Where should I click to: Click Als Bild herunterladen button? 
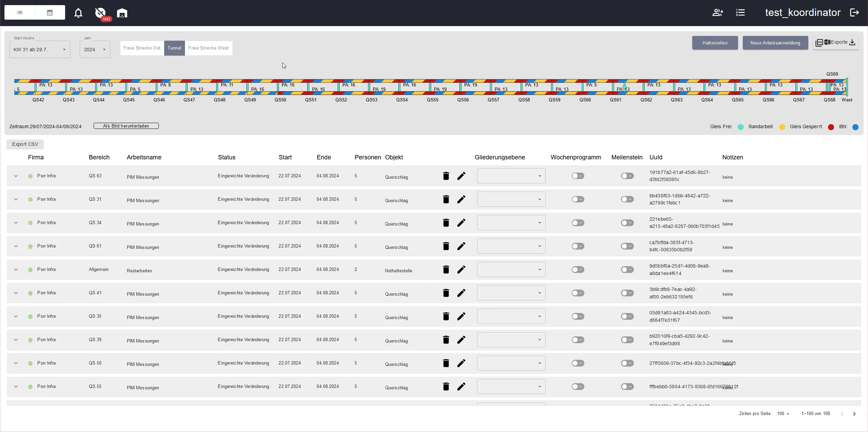pos(126,126)
